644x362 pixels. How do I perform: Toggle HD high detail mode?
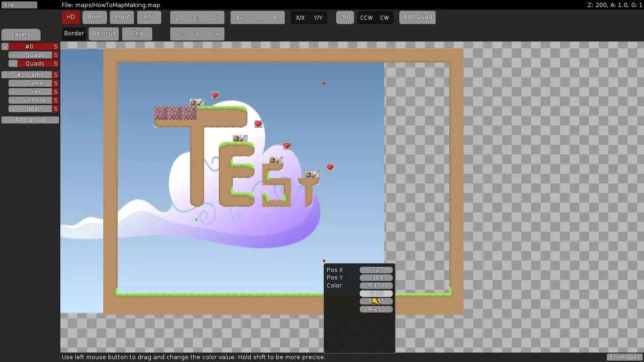click(x=70, y=17)
